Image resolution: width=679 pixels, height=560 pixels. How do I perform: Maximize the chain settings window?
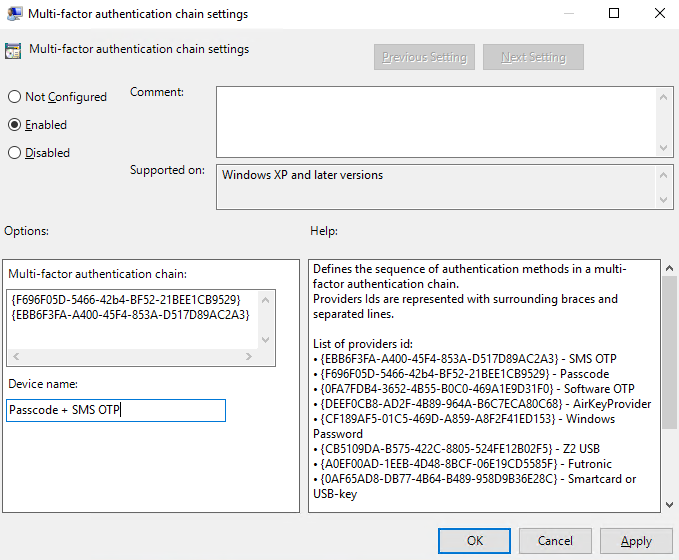614,14
